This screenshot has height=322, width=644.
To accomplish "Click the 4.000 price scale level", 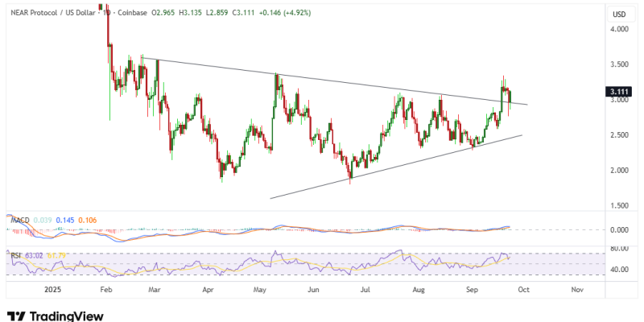I will [x=619, y=29].
